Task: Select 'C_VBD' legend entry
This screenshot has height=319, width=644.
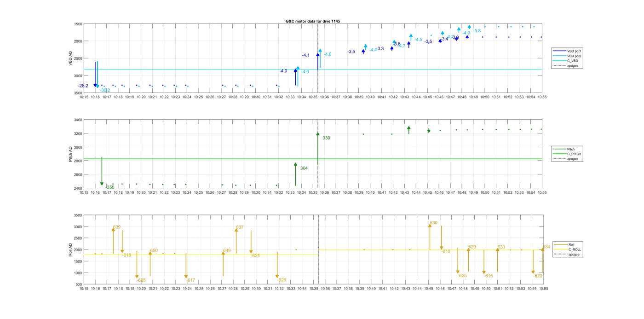Action: tap(572, 61)
